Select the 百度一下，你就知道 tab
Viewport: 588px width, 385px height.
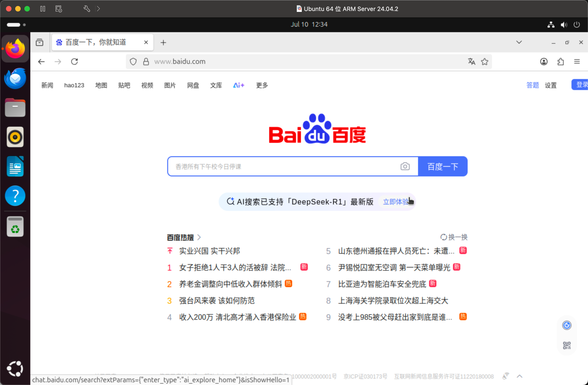pos(102,42)
